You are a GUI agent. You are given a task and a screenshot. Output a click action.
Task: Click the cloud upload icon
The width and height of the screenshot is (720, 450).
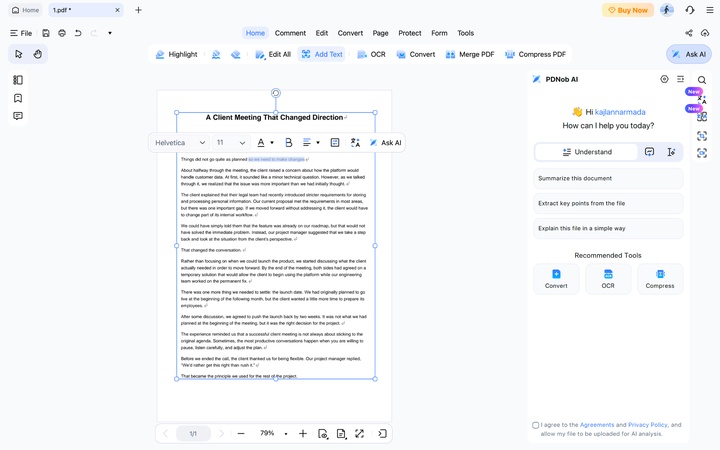pyautogui.click(x=705, y=33)
